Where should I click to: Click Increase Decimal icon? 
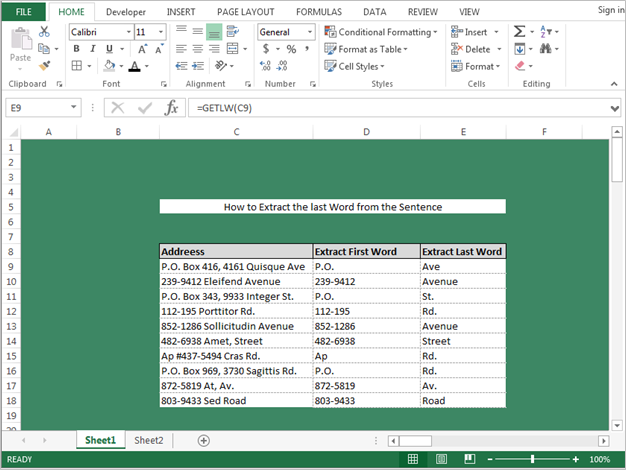pos(265,65)
